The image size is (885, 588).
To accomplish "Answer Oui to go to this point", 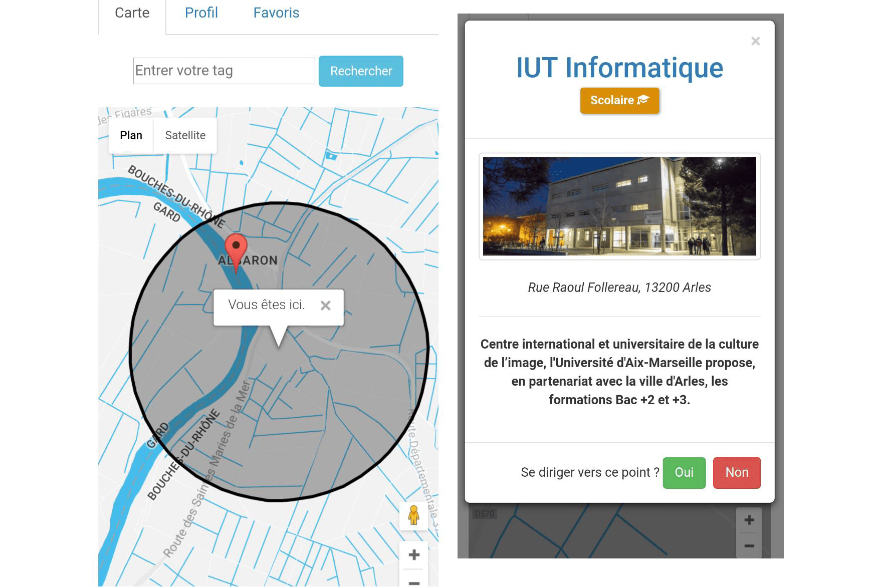I will click(x=684, y=472).
